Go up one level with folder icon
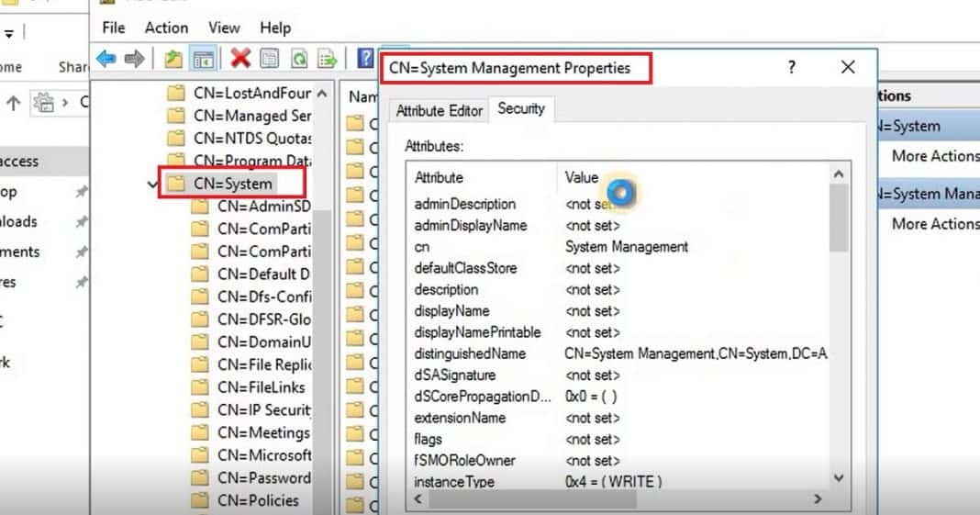 point(173,59)
